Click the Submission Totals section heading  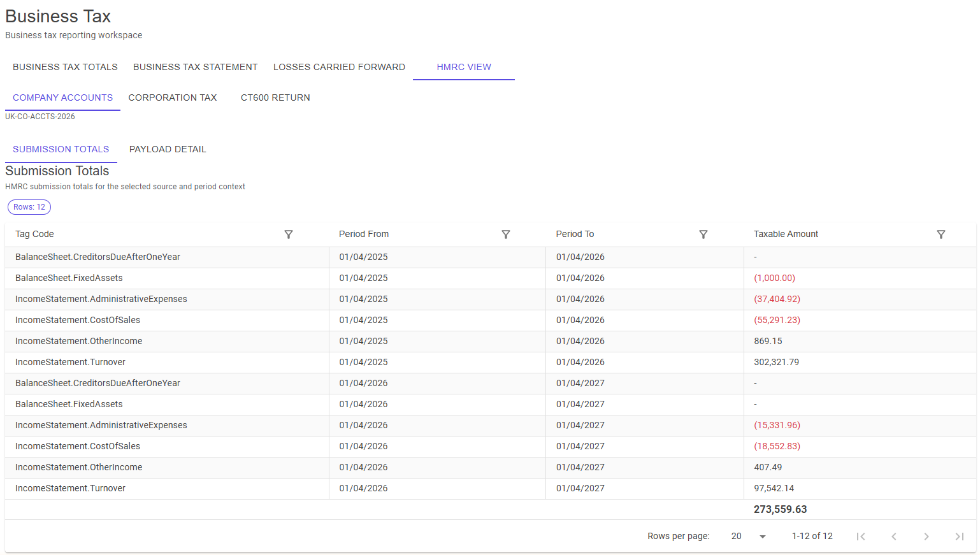point(57,171)
